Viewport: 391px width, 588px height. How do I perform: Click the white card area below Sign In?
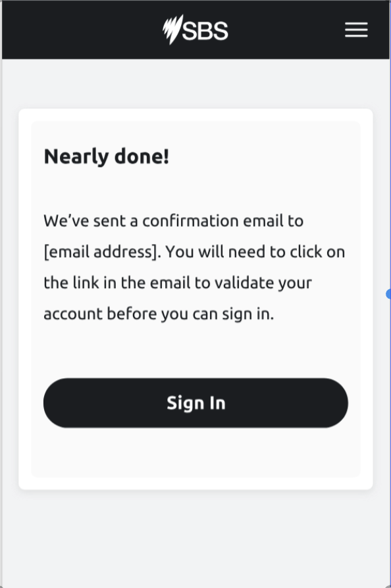tap(195, 452)
